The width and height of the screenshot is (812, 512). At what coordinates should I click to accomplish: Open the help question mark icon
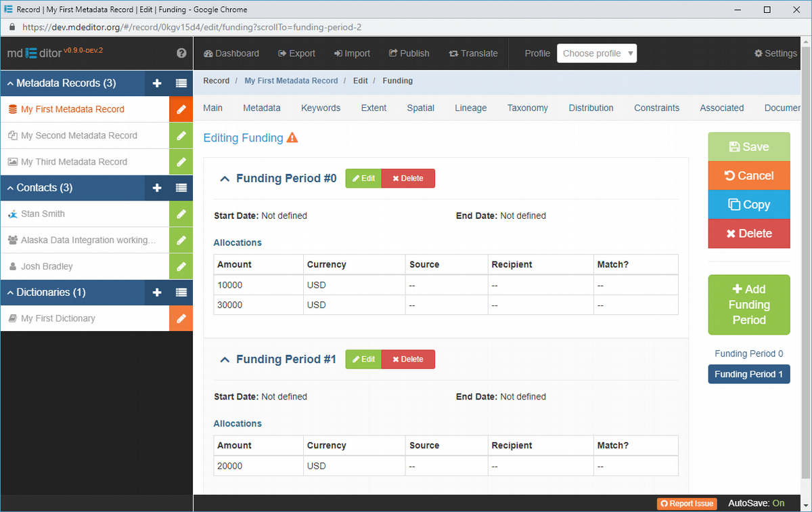(181, 54)
